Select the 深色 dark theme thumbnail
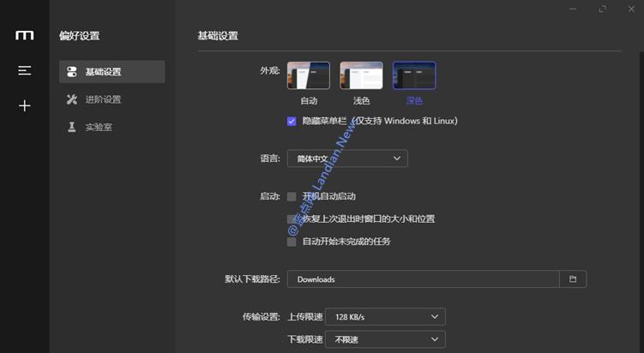The height and width of the screenshot is (353, 644). (414, 75)
